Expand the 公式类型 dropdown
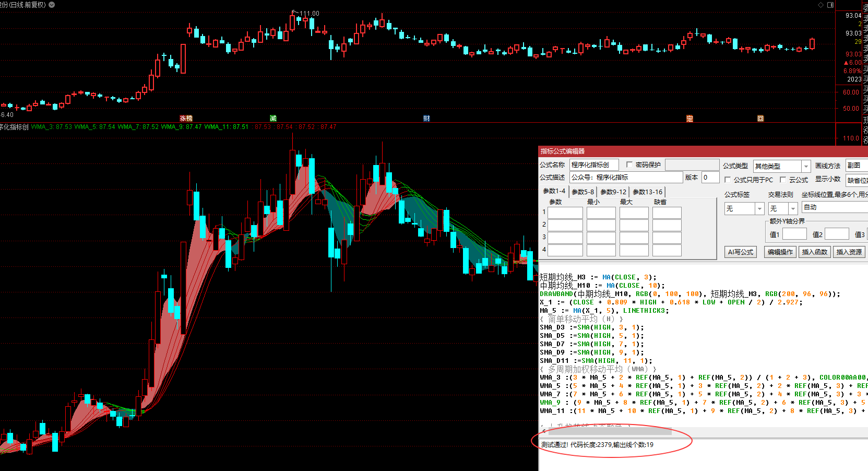 806,166
